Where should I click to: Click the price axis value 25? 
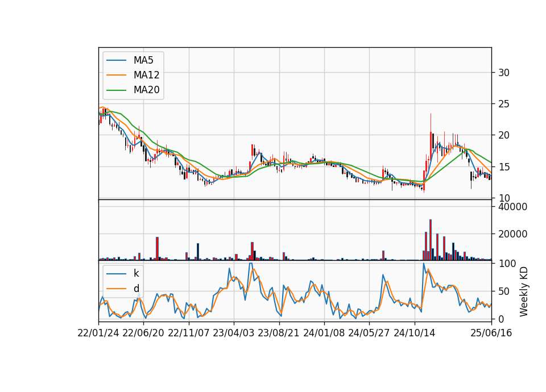click(x=504, y=104)
